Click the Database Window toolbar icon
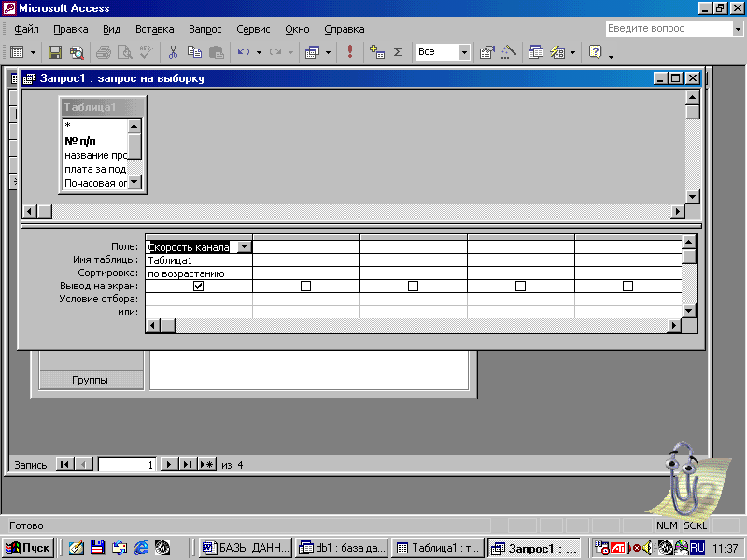This screenshot has height=560, width=747. (535, 52)
